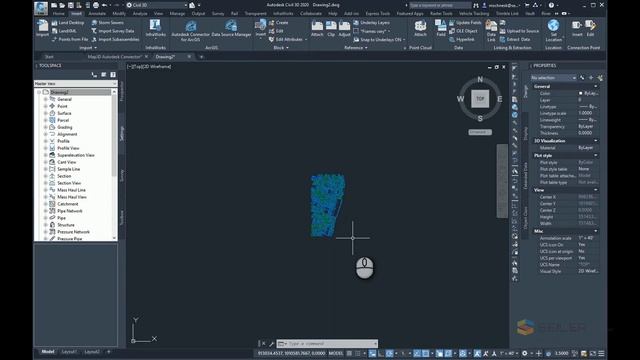
Task: Expand the Reference panel dropdown
Action: point(356,48)
